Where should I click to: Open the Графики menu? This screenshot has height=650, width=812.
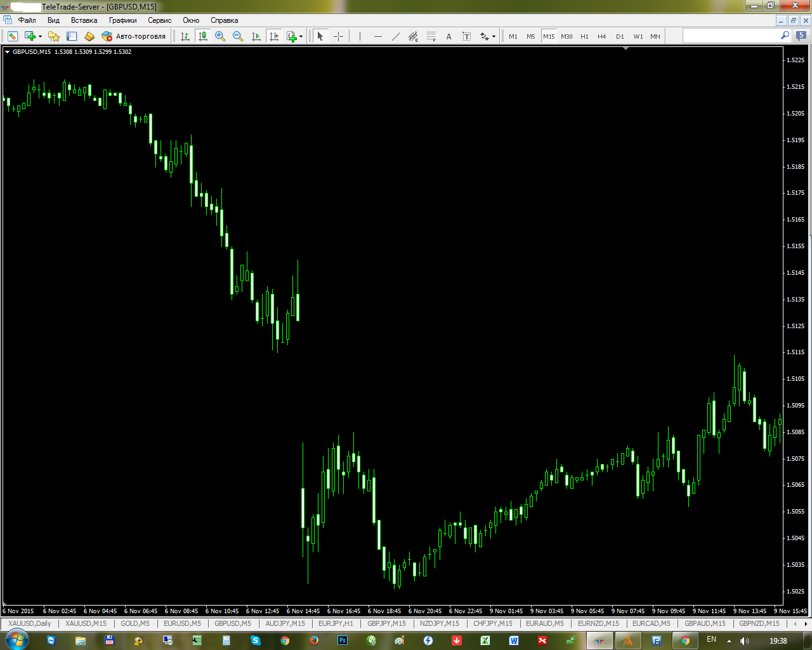122,20
